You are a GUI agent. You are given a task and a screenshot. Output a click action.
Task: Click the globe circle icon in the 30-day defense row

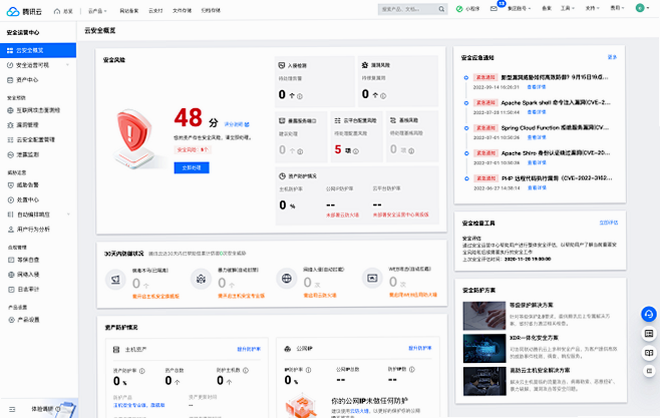[287, 278]
